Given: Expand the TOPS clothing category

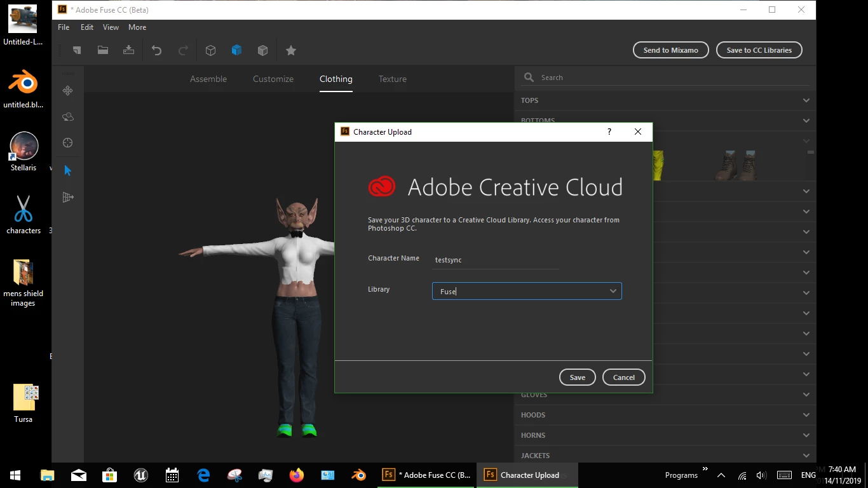Looking at the screenshot, I should tap(665, 100).
